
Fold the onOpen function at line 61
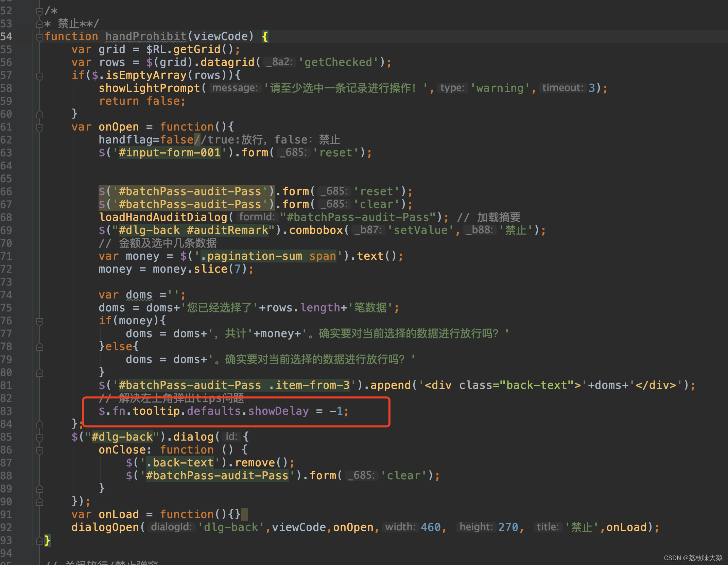[39, 127]
